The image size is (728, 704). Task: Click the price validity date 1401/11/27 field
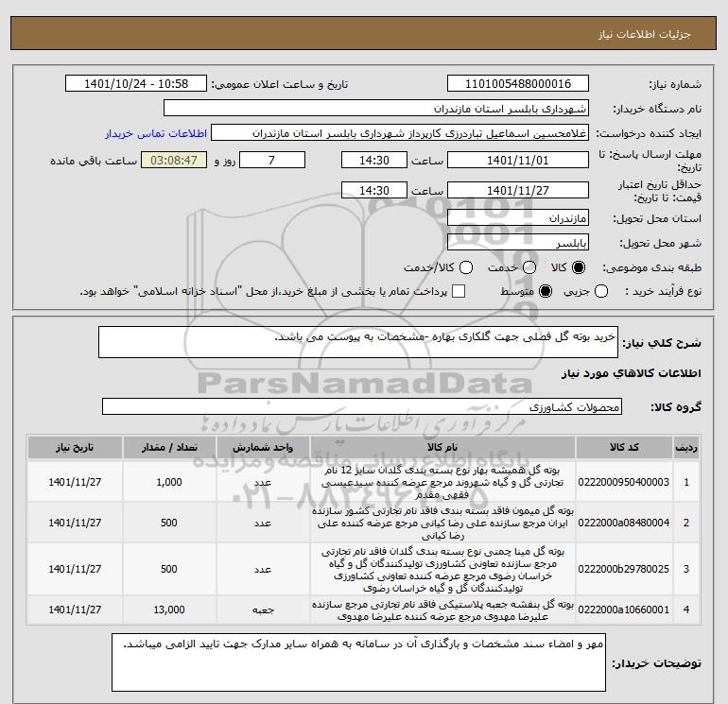pos(518,190)
